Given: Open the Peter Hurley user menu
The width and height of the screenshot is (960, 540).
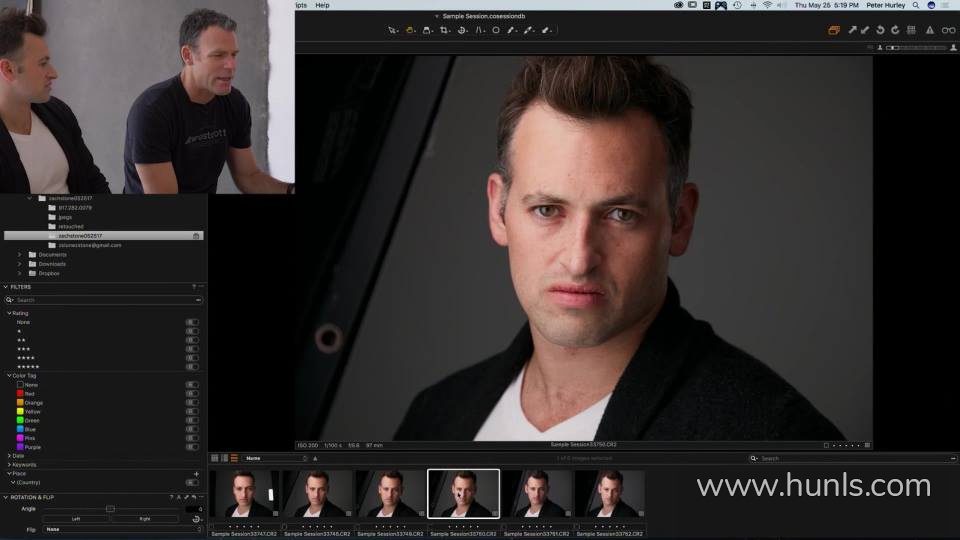Looking at the screenshot, I should pyautogui.click(x=885, y=5).
